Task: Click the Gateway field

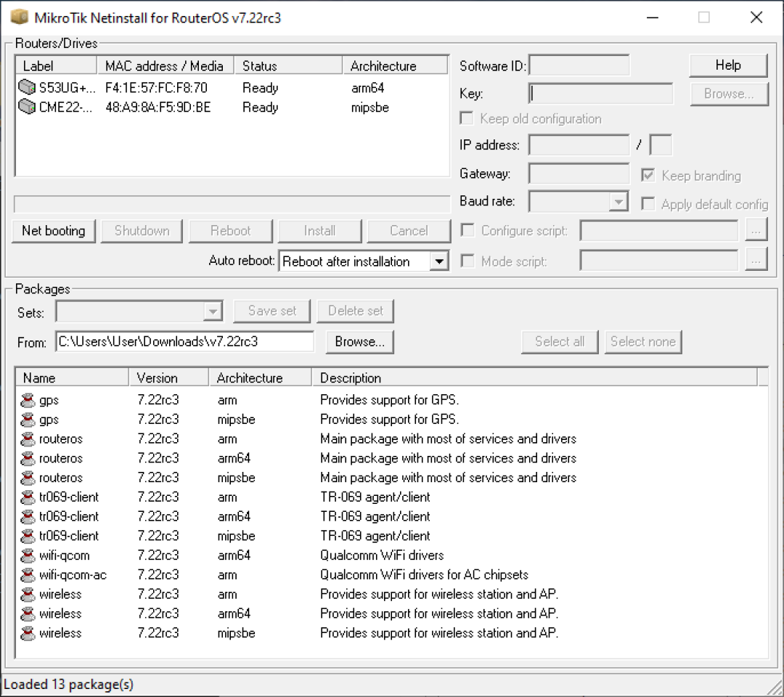Action: tap(579, 174)
